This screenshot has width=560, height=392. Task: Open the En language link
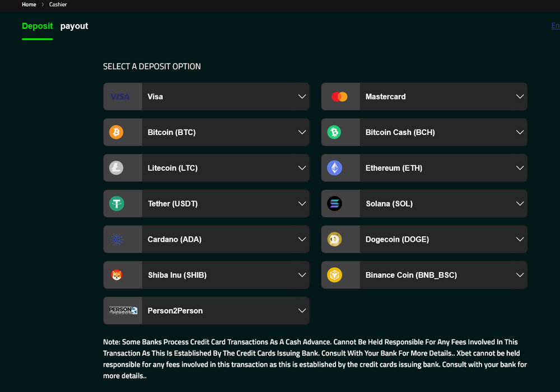[555, 26]
